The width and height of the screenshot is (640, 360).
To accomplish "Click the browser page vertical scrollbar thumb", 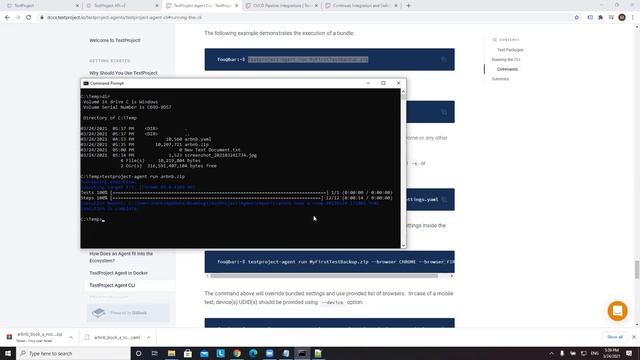I will tap(637, 269).
